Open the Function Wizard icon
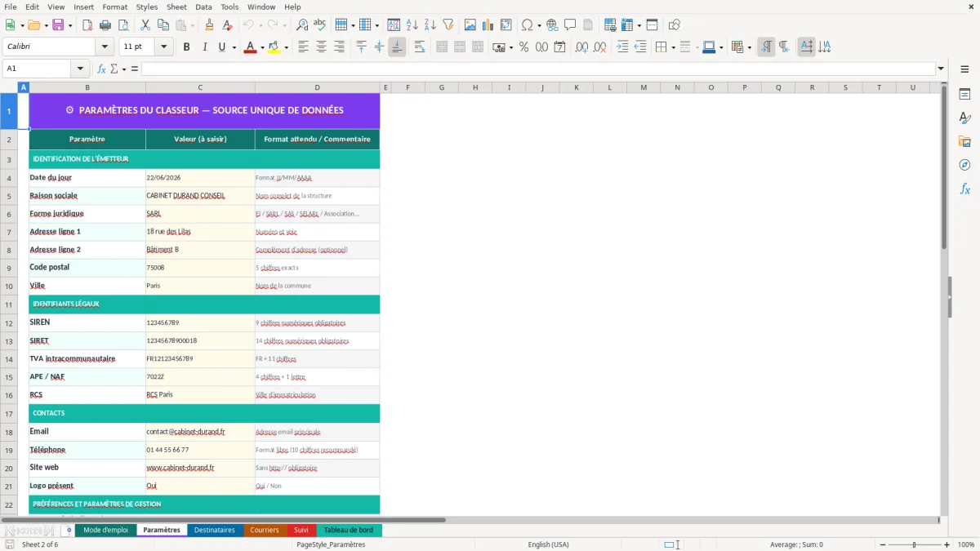This screenshot has width=980, height=551. tap(101, 69)
